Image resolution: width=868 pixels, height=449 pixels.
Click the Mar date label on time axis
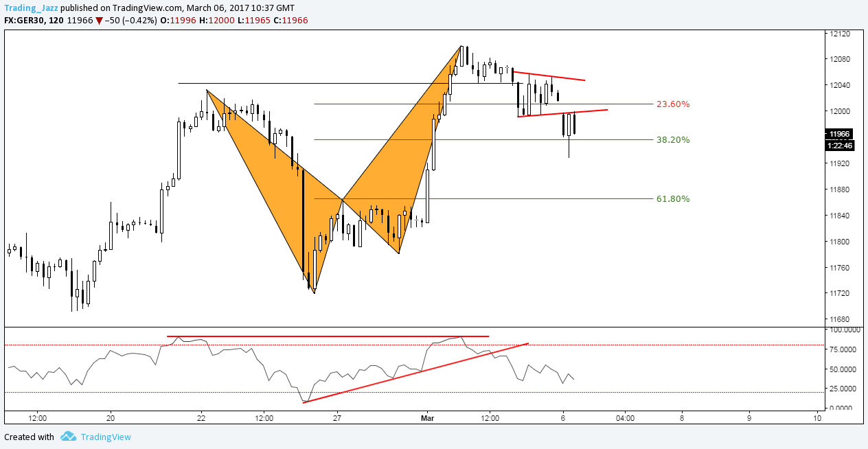[429, 417]
